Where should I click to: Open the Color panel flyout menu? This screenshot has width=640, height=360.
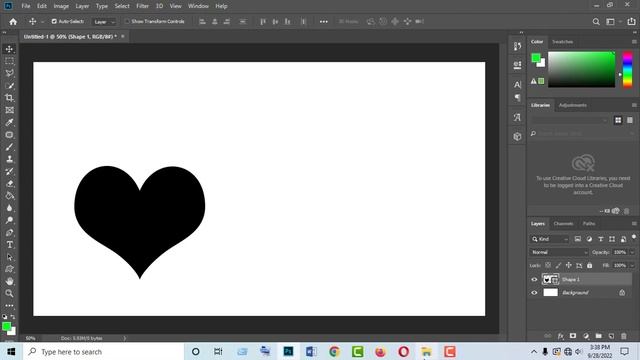pyautogui.click(x=634, y=42)
